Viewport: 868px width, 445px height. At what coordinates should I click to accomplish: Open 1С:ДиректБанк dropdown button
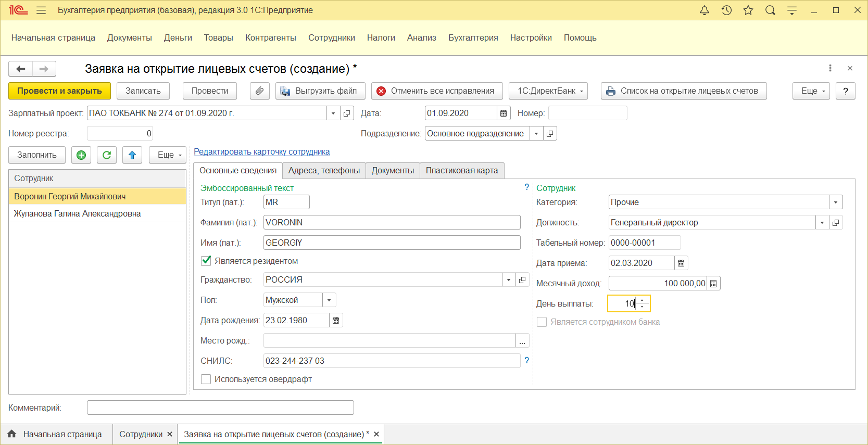[x=549, y=91]
